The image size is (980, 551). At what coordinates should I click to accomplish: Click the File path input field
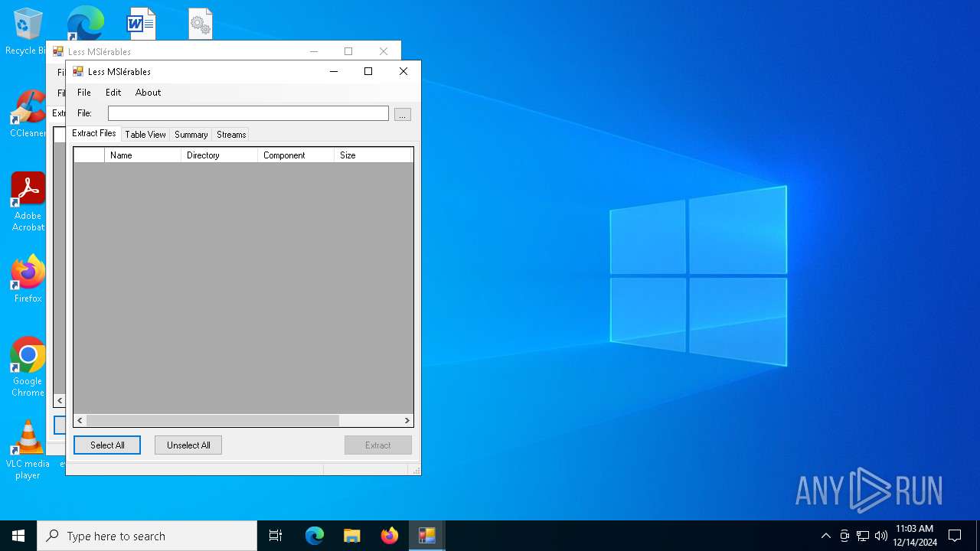(248, 113)
